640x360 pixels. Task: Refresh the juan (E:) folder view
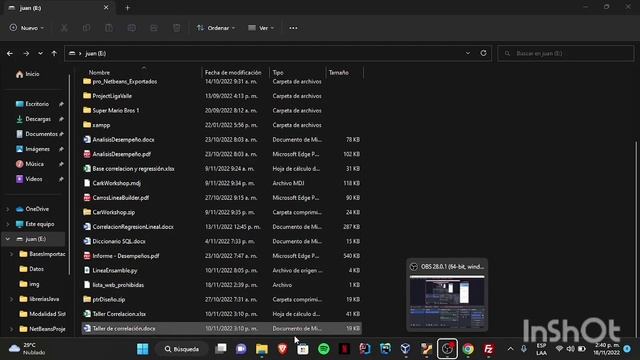483,53
